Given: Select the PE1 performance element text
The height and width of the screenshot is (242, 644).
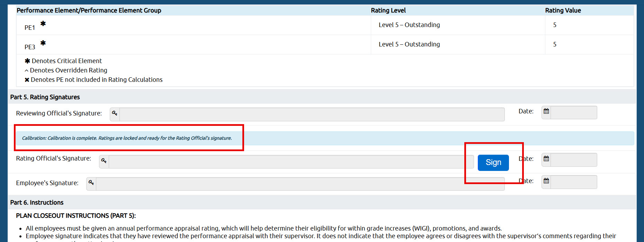Looking at the screenshot, I should tap(30, 28).
